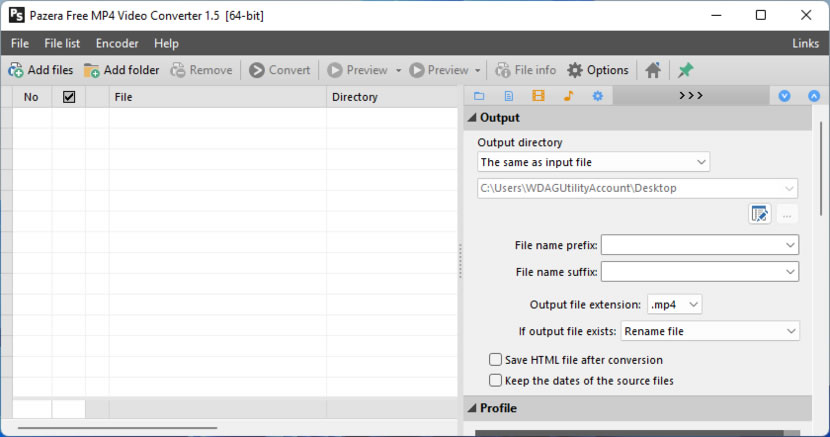
Task: Click the blue up-arrow circle icon
Action: 814,96
